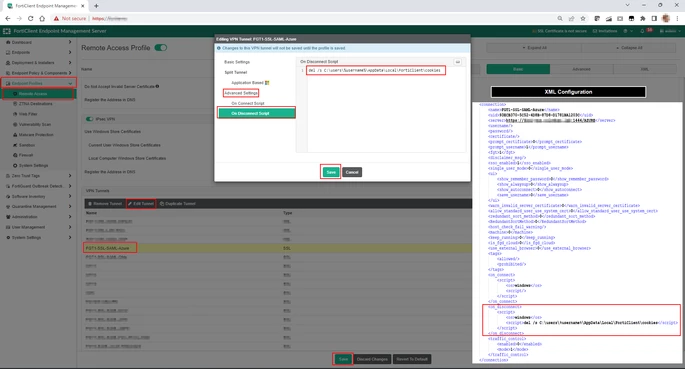685x369 pixels.
Task: Expand the Endpoint Policy & Components chevron
Action: (x=70, y=73)
